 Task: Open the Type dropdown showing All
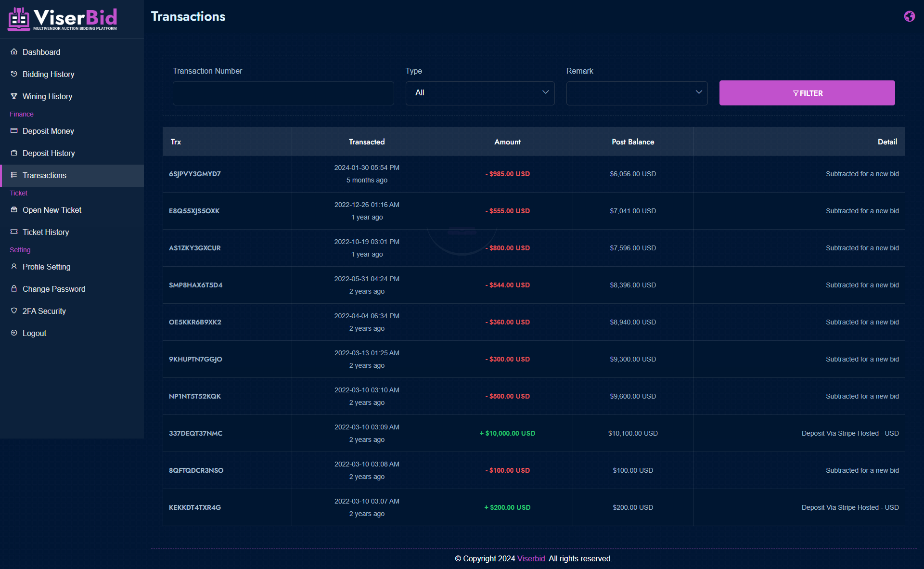[x=480, y=93]
